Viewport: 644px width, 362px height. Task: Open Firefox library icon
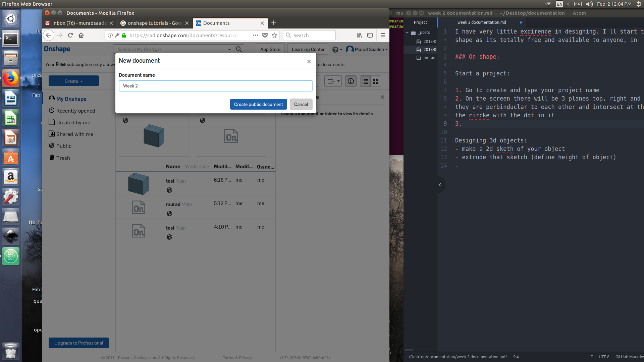click(359, 35)
